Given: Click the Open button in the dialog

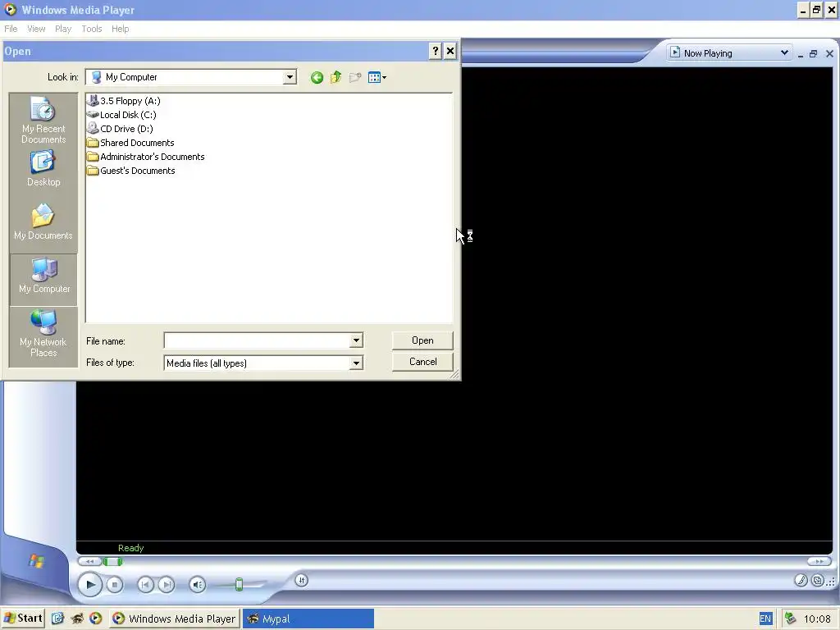Looking at the screenshot, I should (422, 340).
